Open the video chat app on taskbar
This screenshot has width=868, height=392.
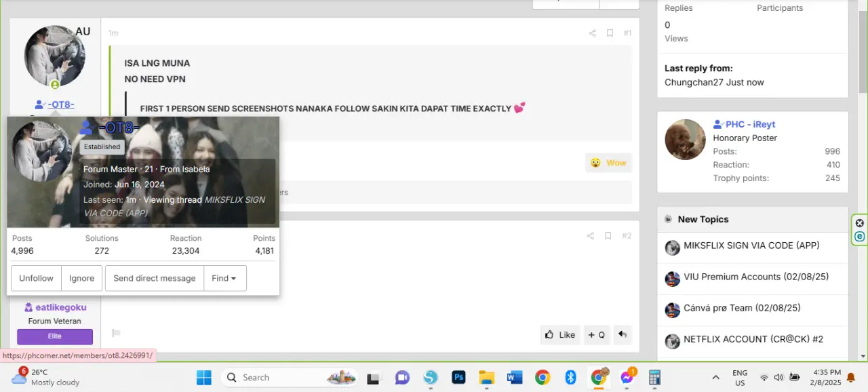402,377
